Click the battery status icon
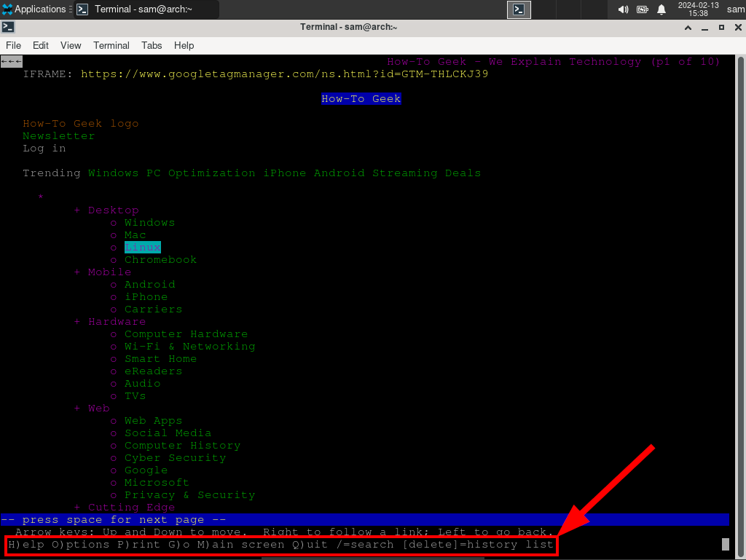Screen dimensions: 746x560 pyautogui.click(x=643, y=9)
